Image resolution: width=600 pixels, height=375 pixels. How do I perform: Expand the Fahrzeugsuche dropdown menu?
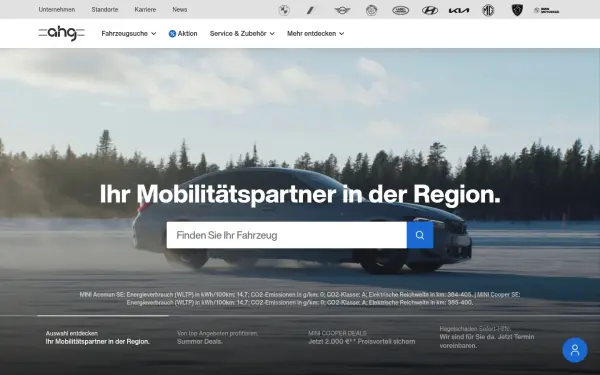pos(129,34)
